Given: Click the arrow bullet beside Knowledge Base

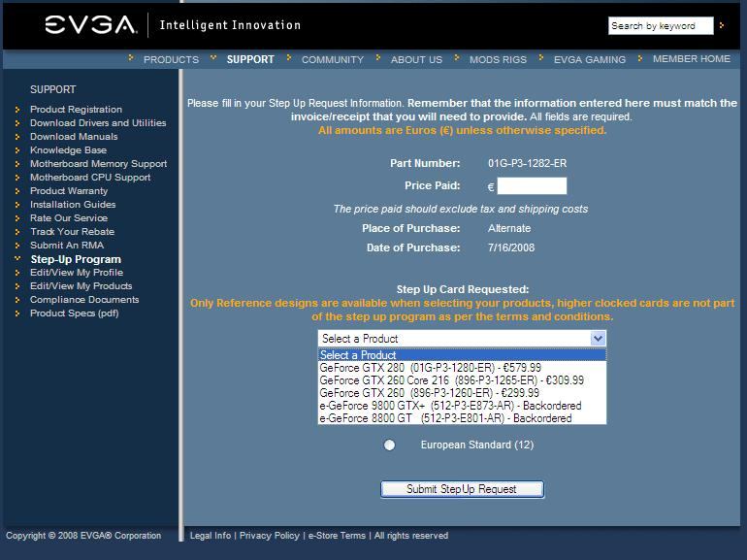Looking at the screenshot, I should (x=17, y=150).
